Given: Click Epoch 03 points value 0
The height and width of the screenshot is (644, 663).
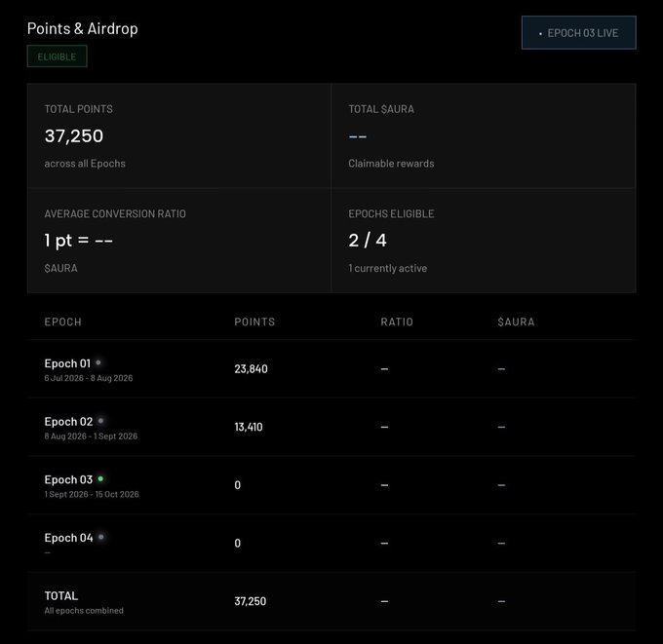Looking at the screenshot, I should click(238, 485).
